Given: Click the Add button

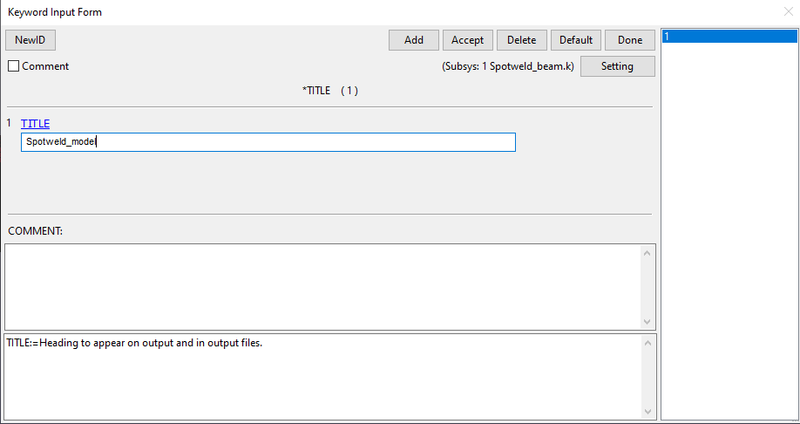Looking at the screenshot, I should (414, 40).
